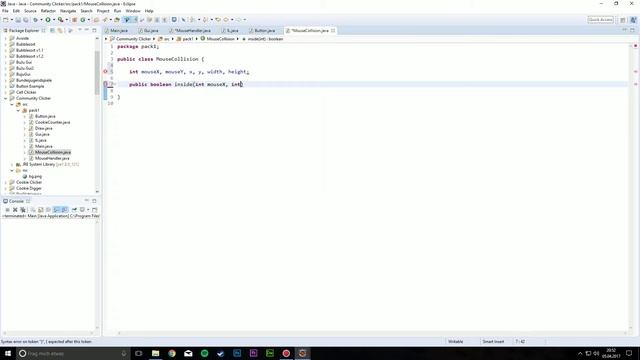Open the Run button dropdown arrow
Viewport: 640px width, 360px height.
53,20
